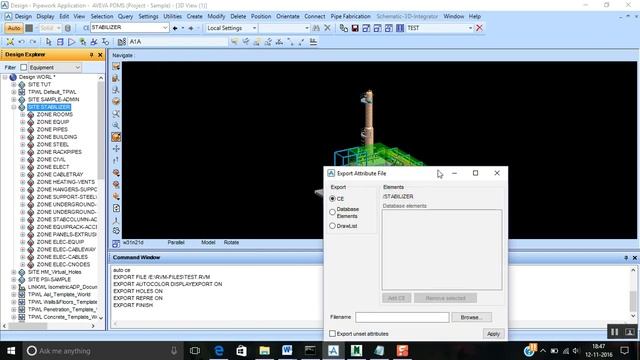Click the zoom in magnifier in view toolbar

click(x=116, y=113)
